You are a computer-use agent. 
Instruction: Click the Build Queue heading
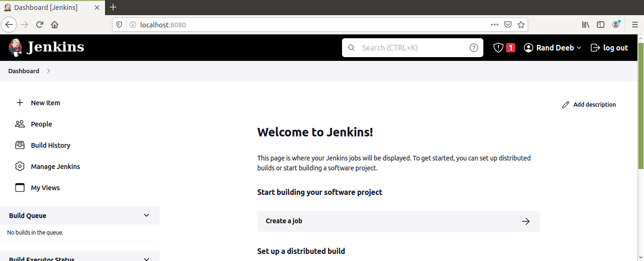coord(28,215)
